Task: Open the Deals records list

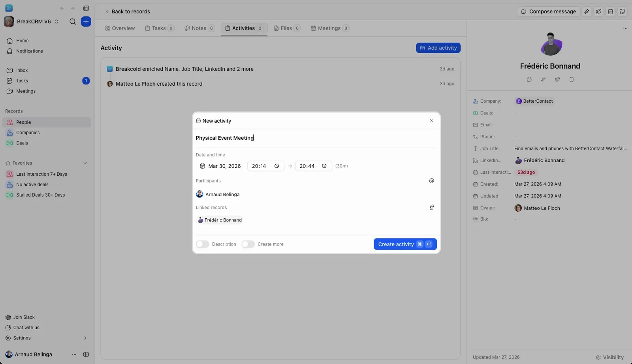Action: [47, 143]
